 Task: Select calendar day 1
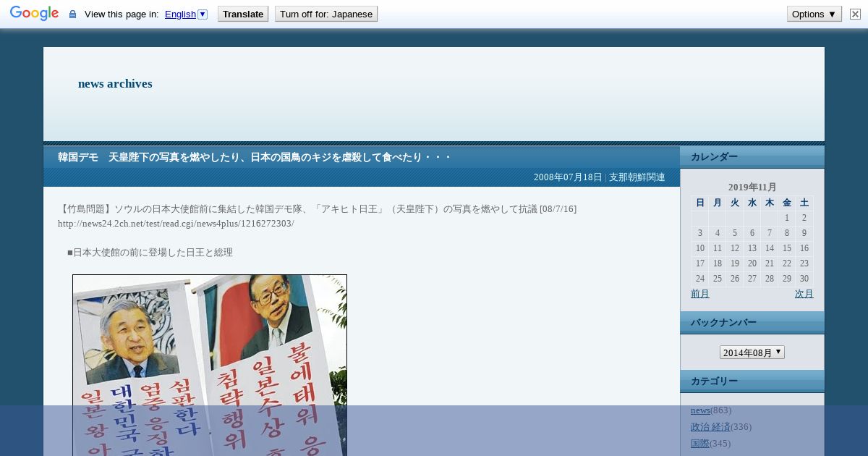(x=787, y=218)
